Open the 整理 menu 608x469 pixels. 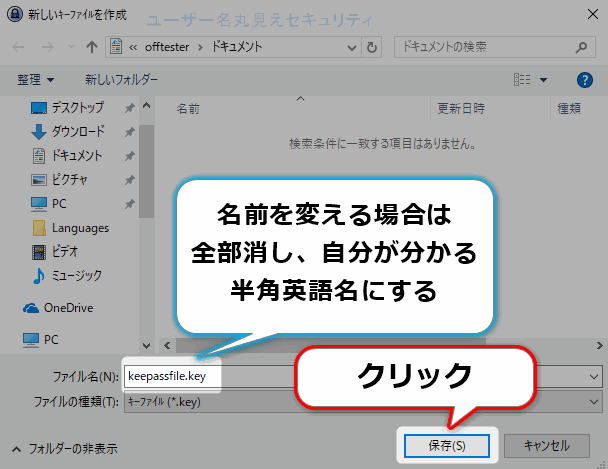pos(35,80)
